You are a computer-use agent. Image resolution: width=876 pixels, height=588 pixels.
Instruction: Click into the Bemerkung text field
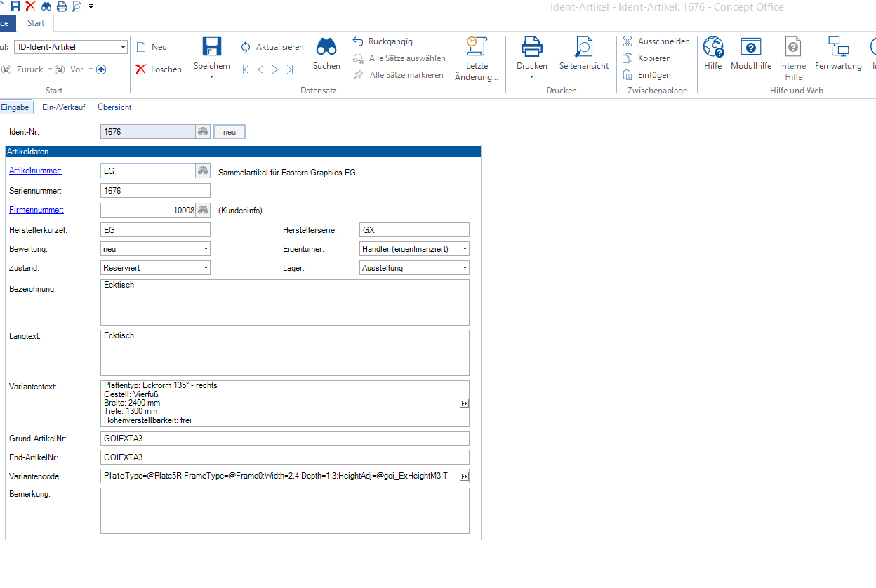pos(284,510)
